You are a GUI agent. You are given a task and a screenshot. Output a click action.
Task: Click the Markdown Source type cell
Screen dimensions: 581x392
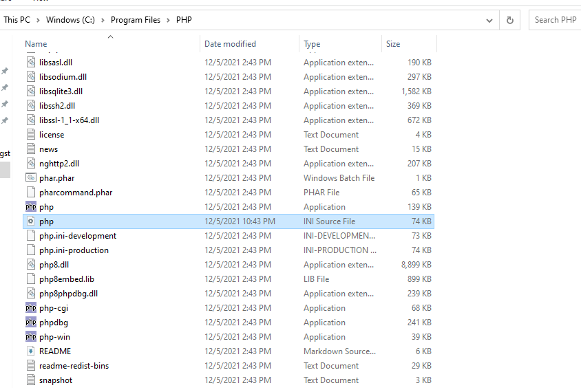339,351
